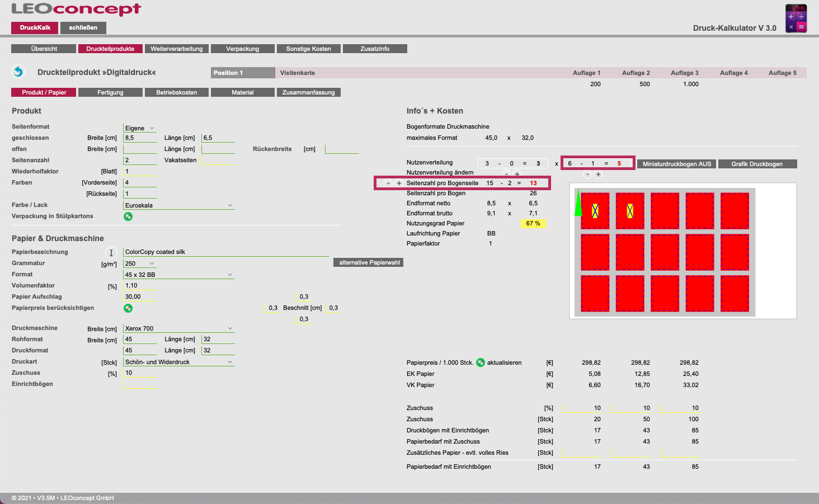Toggle Miniaturdruckbogen AUS button

click(676, 164)
